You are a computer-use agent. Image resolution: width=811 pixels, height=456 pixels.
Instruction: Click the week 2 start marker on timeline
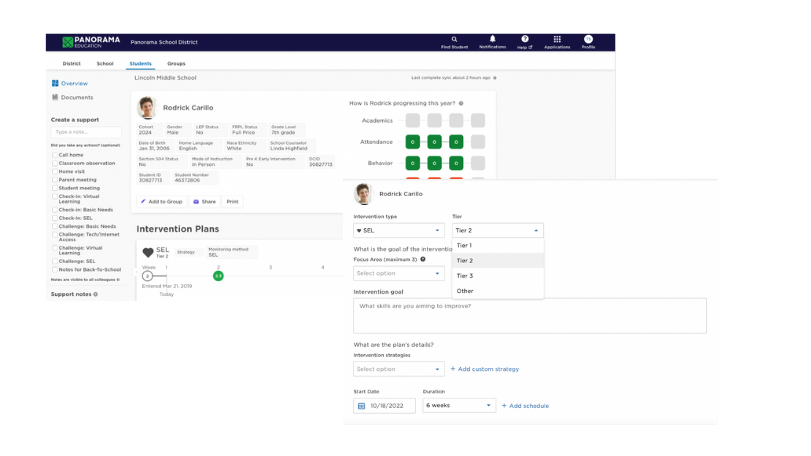point(147,276)
